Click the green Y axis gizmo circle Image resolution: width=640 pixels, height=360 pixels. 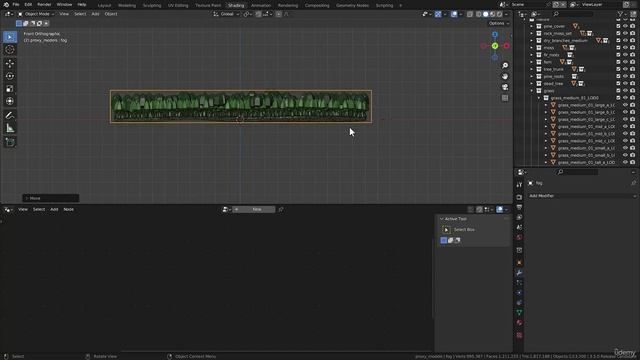(495, 46)
